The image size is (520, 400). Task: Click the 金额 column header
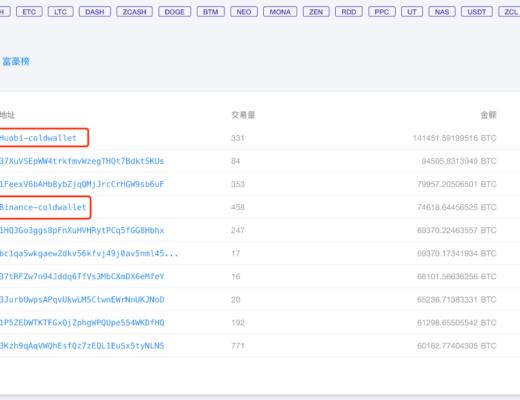488,115
